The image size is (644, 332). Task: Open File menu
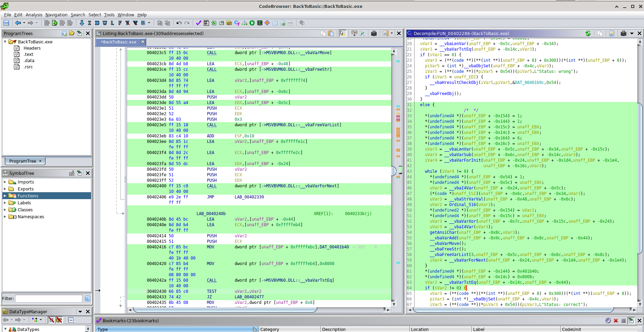point(8,15)
